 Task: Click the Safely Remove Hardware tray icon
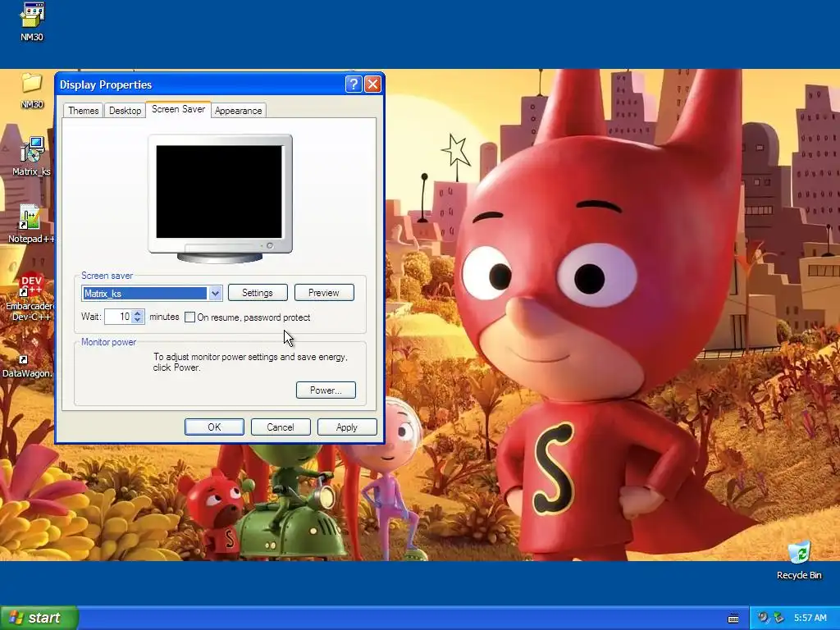coord(778,618)
